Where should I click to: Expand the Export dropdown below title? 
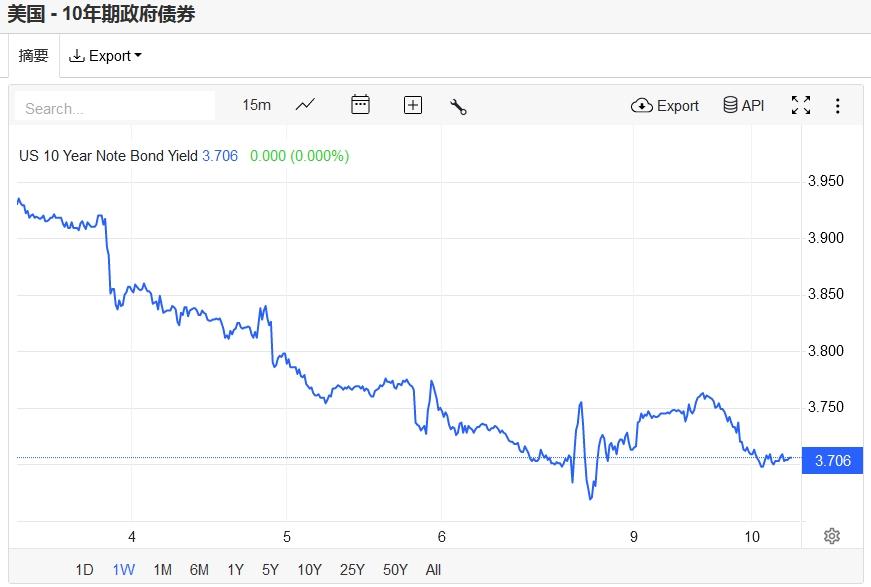pyautogui.click(x=105, y=56)
